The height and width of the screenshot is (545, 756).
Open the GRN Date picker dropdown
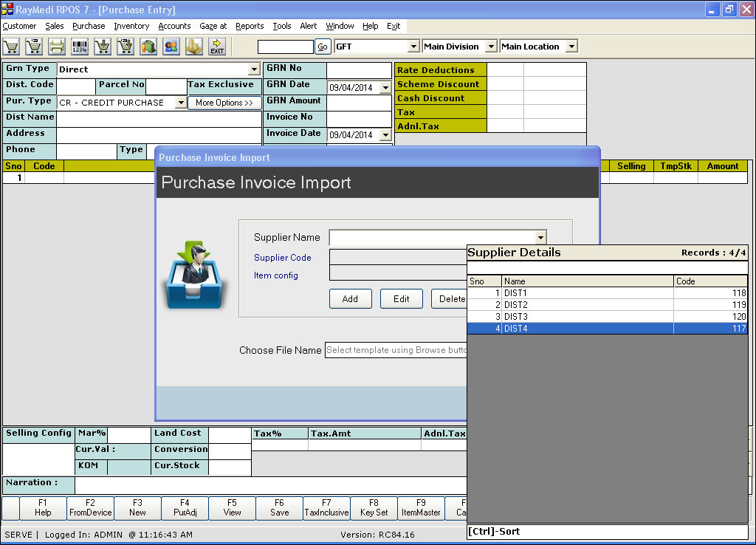coord(385,88)
